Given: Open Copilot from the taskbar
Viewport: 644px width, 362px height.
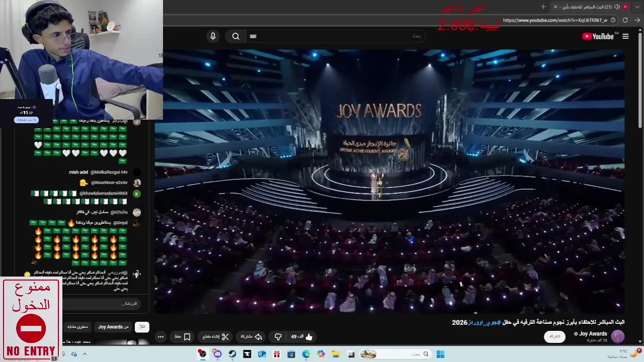Looking at the screenshot, I should coord(321,354).
